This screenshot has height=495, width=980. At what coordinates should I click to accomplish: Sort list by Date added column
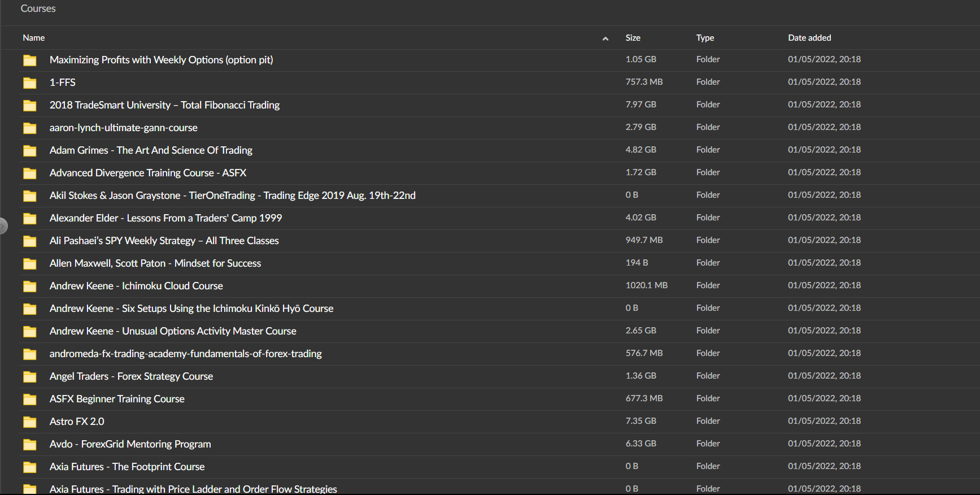[809, 38]
